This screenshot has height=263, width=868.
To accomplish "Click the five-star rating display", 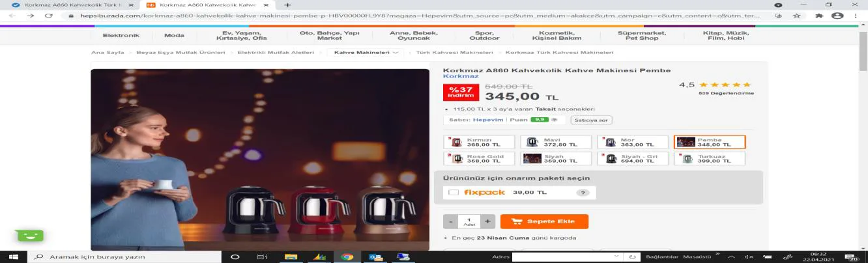I will [x=725, y=85].
